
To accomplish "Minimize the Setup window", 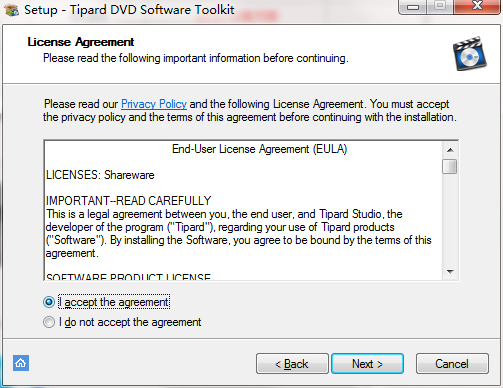I will (x=413, y=7).
